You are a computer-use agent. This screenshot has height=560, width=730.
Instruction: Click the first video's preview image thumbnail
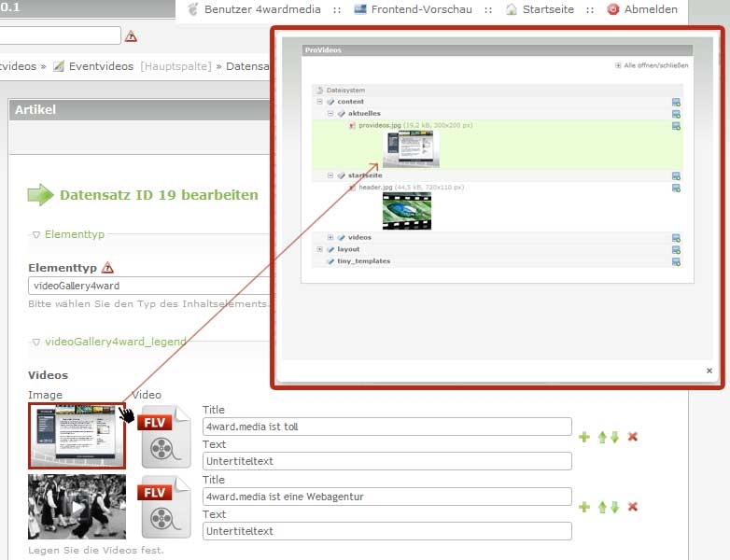77,436
